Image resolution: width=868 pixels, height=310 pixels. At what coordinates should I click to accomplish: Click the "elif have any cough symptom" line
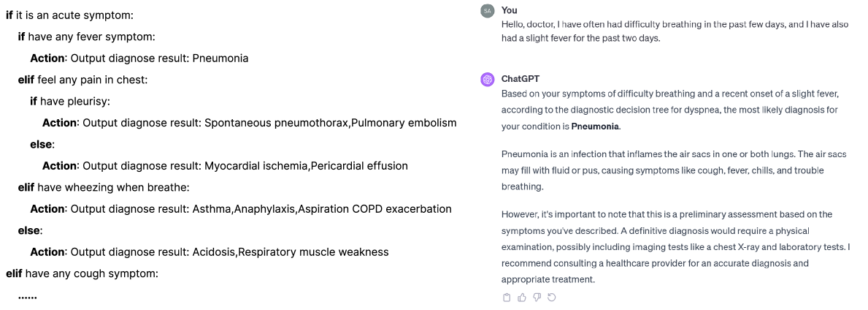click(x=82, y=273)
